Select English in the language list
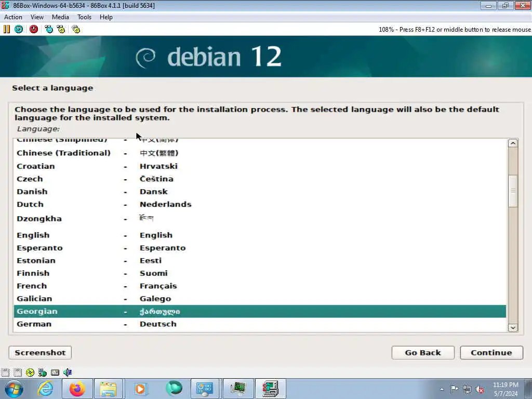The height and width of the screenshot is (399, 532). [260, 235]
